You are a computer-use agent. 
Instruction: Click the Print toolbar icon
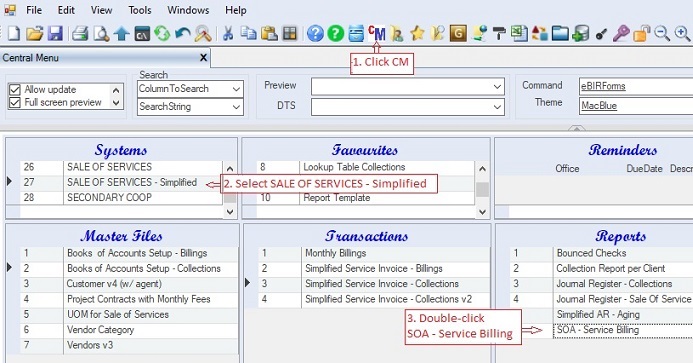[80, 34]
